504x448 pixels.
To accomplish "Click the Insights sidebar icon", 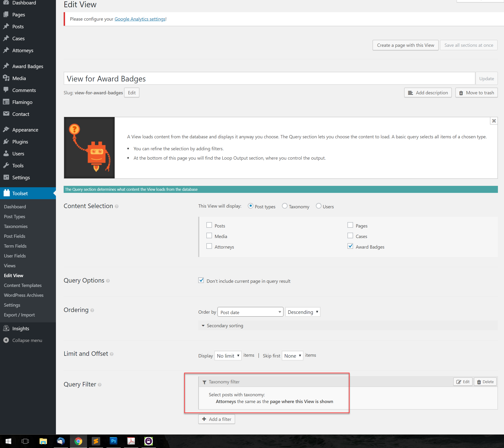I will (6, 328).
